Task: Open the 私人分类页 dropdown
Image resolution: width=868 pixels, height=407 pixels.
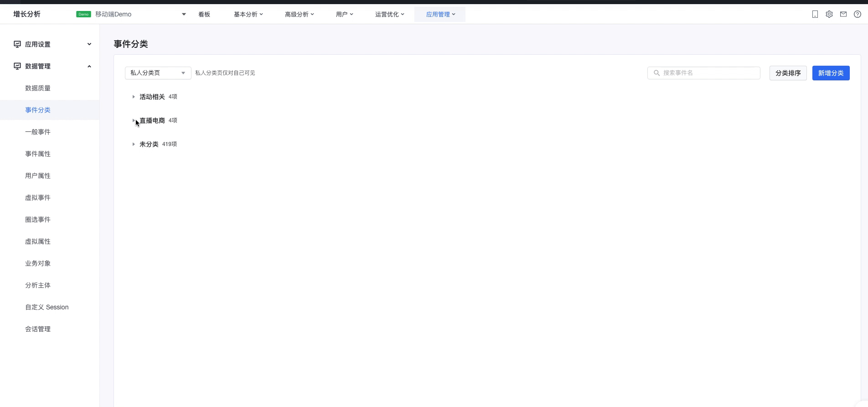Action: tap(158, 73)
